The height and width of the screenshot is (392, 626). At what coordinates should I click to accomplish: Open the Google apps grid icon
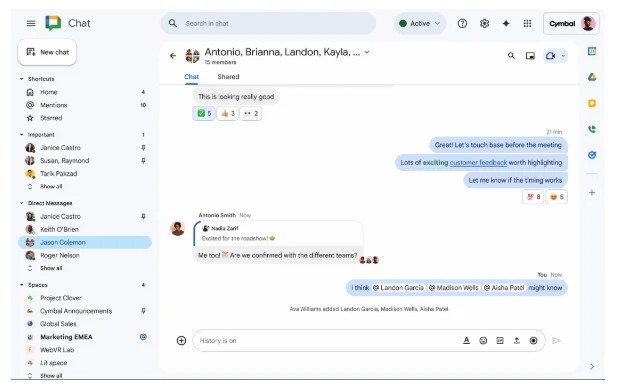pyautogui.click(x=527, y=24)
